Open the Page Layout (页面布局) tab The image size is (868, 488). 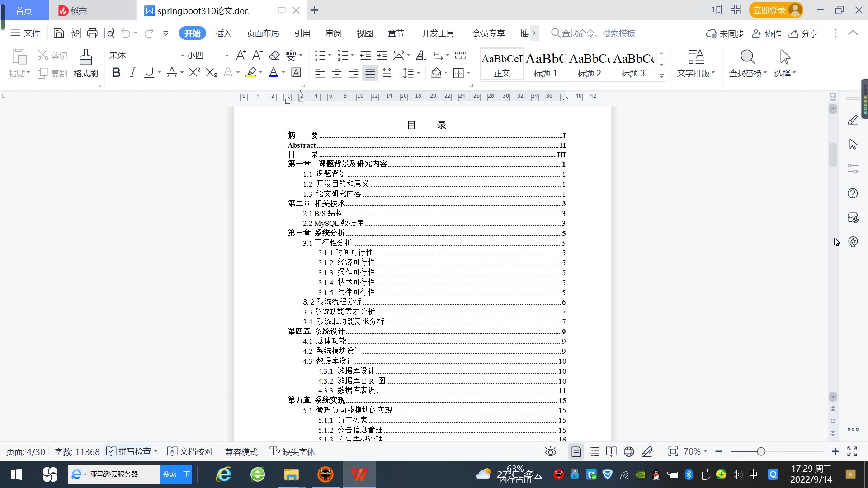263,33
